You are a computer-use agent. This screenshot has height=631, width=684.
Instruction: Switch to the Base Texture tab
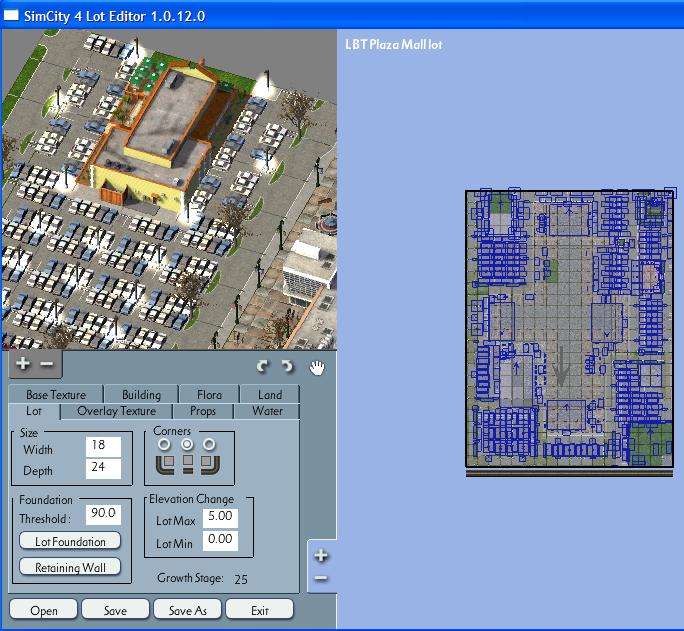(x=56, y=394)
